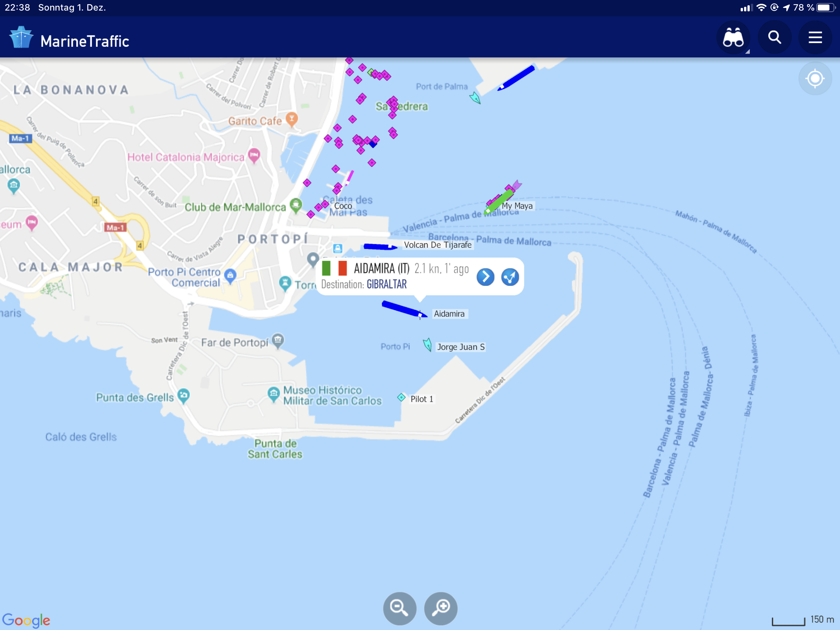840x630 pixels.
Task: Select the blue ship at Port de Palma
Action: 517,78
